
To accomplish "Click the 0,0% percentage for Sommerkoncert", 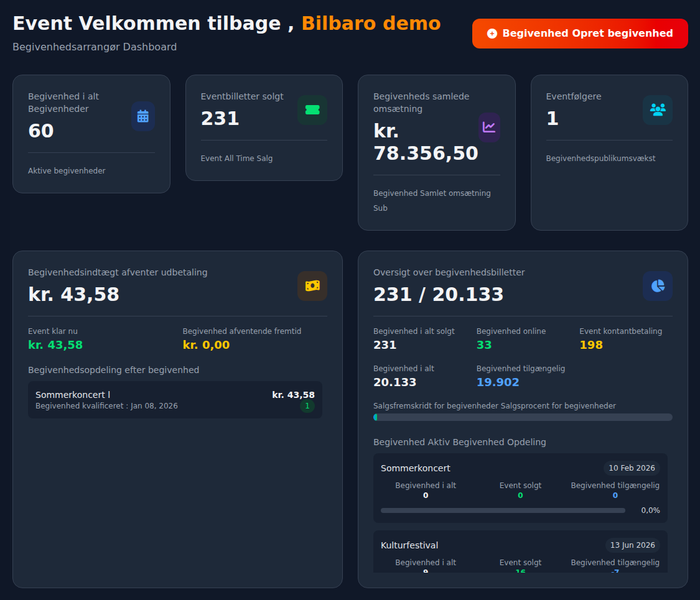I will 650,510.
